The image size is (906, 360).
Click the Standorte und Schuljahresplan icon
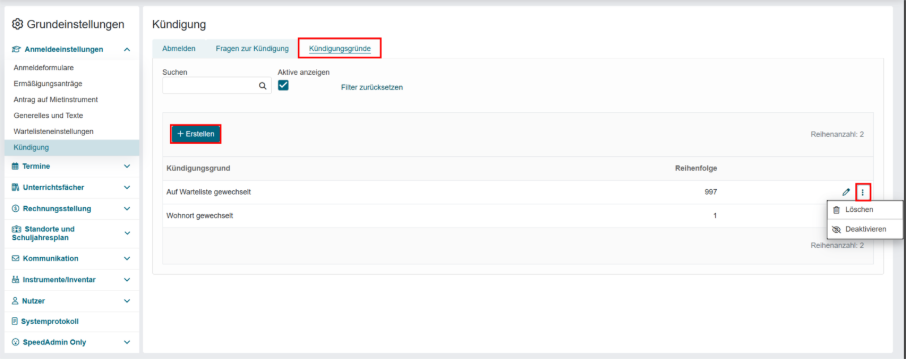pos(17,229)
